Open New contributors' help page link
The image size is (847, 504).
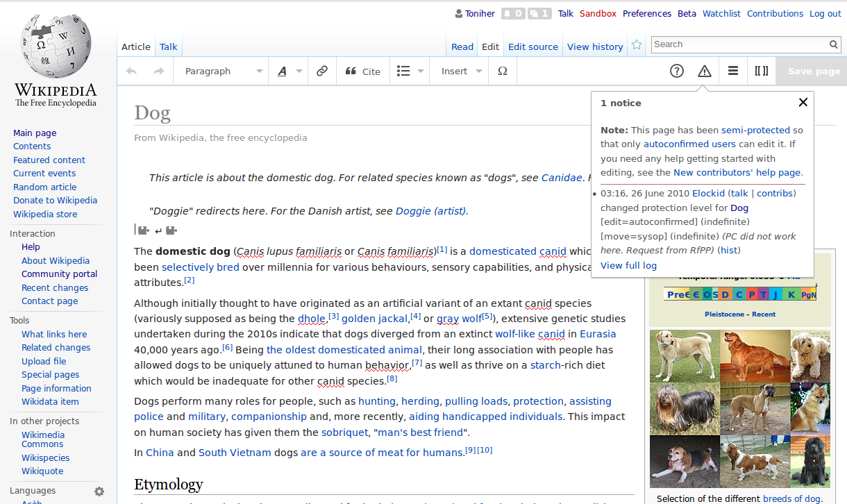tap(737, 172)
